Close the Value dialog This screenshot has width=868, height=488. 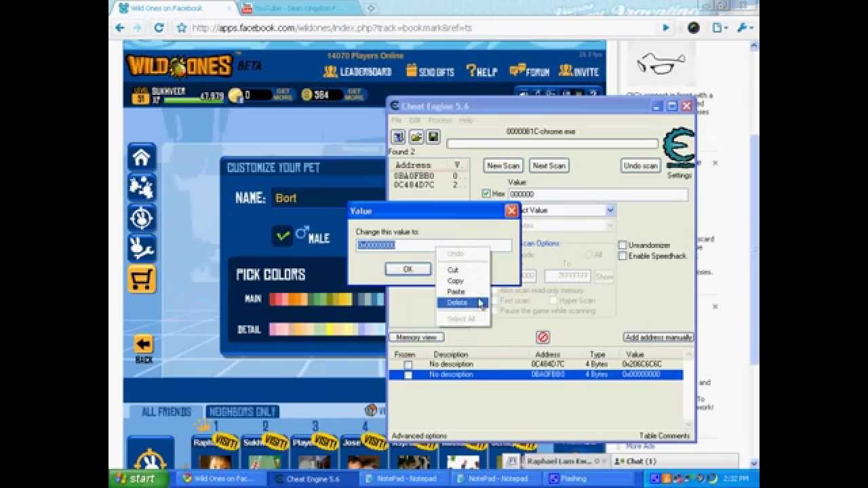(511, 211)
